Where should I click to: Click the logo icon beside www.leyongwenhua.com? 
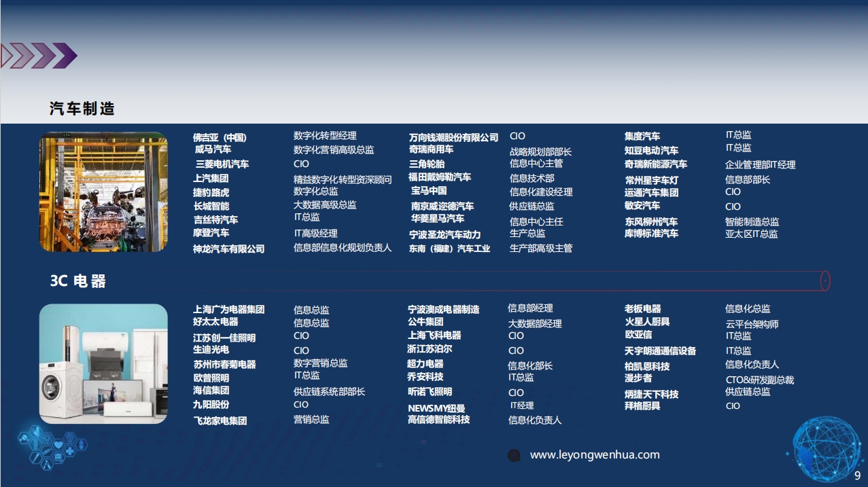pyautogui.click(x=515, y=456)
